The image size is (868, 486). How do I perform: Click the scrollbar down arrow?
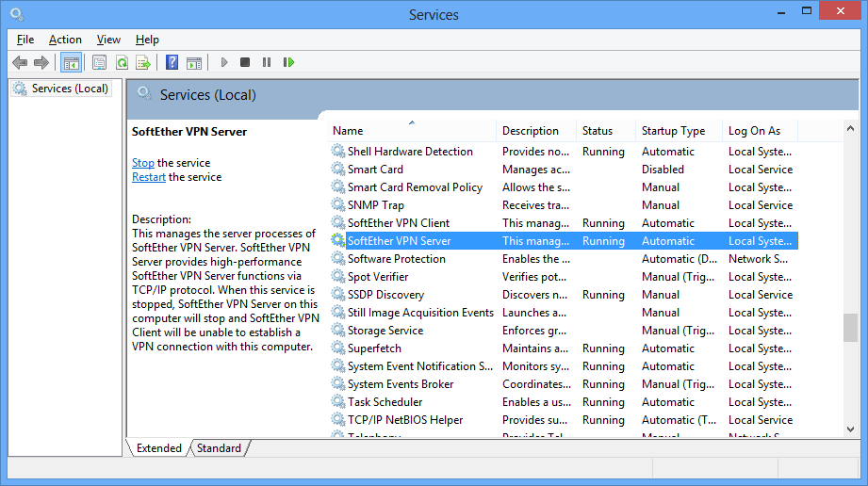tap(851, 429)
